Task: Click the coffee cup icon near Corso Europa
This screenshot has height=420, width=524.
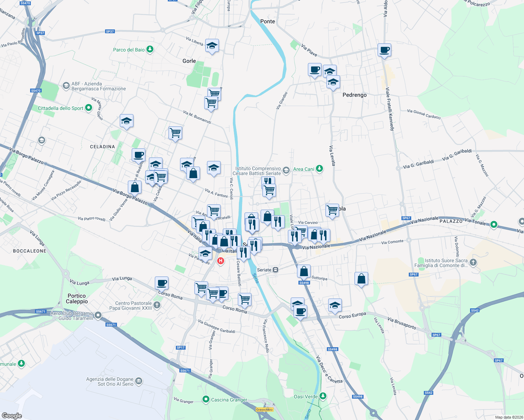Action: tap(300, 311)
